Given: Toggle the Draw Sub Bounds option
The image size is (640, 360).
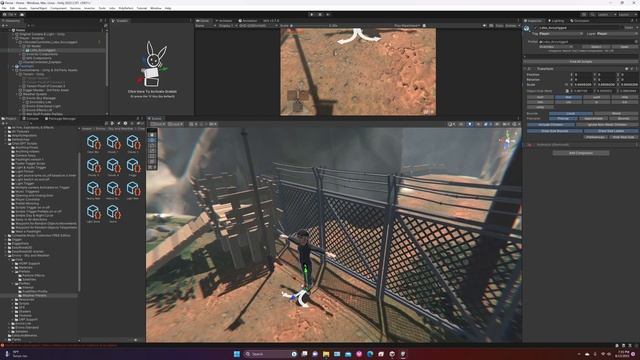Looking at the screenshot, I should [x=555, y=131].
